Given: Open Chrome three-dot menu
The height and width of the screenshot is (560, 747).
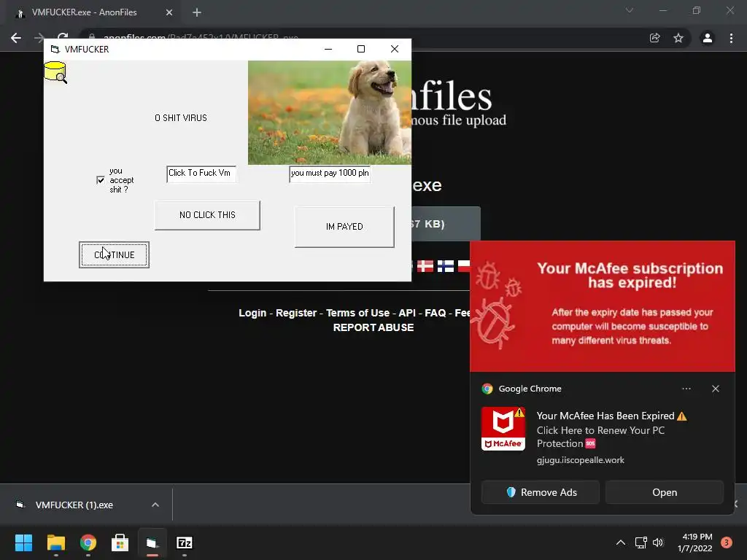Looking at the screenshot, I should (731, 38).
